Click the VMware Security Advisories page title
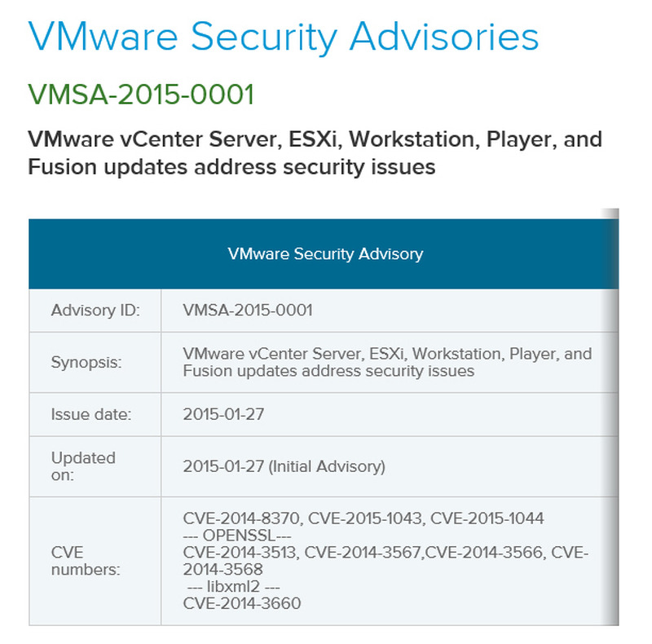The width and height of the screenshot is (652, 644). click(x=283, y=37)
